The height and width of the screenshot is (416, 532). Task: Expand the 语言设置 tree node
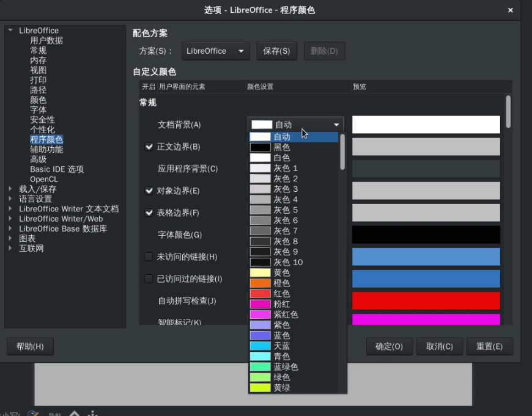[10, 199]
